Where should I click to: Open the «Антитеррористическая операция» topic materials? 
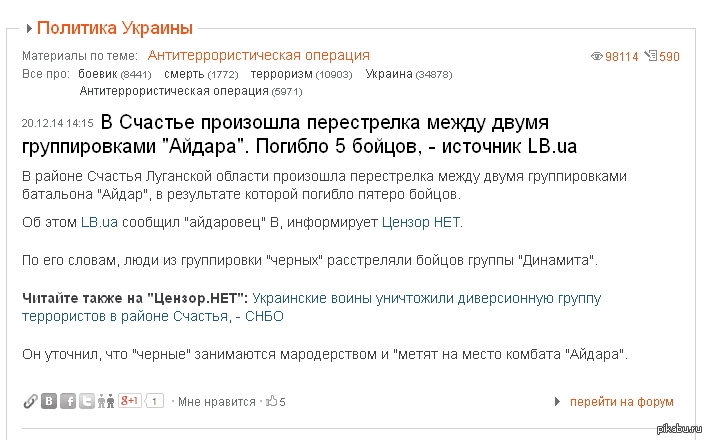[258, 55]
